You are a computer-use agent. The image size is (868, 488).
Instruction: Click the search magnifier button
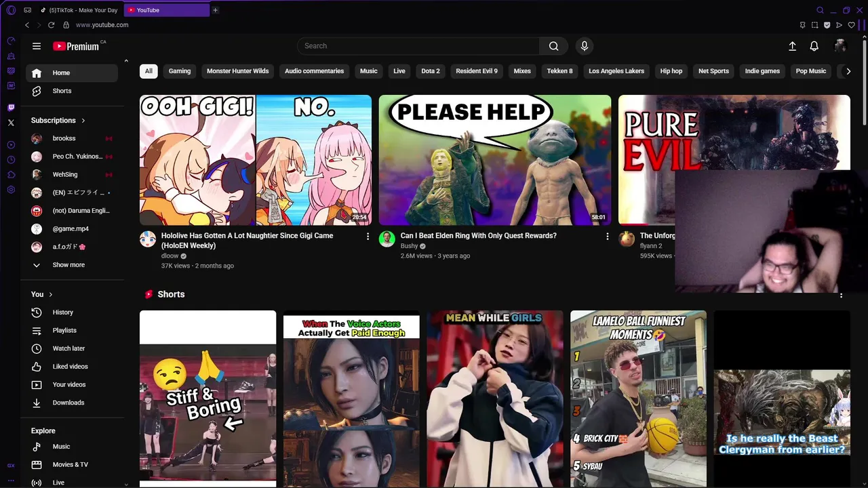tap(554, 46)
